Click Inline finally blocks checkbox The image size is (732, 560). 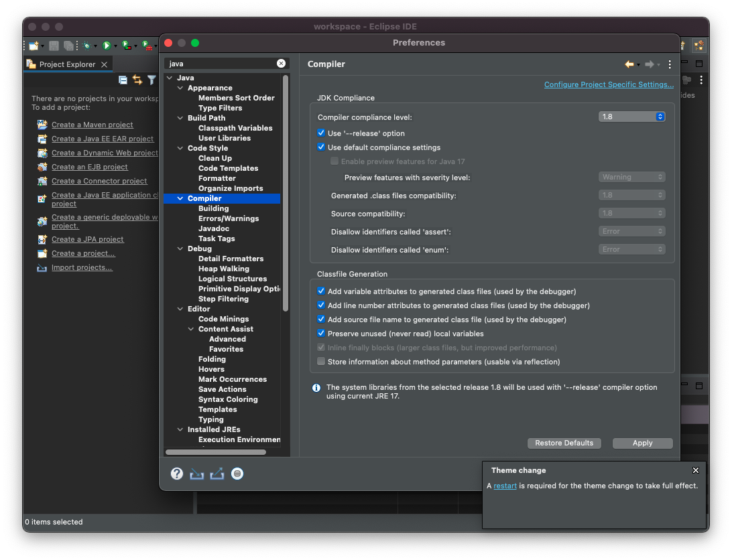click(321, 347)
